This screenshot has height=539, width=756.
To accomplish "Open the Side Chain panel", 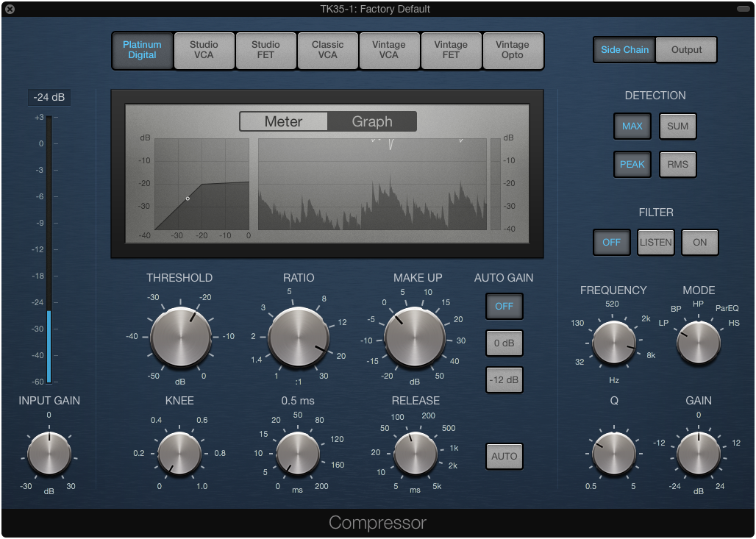I will 624,50.
